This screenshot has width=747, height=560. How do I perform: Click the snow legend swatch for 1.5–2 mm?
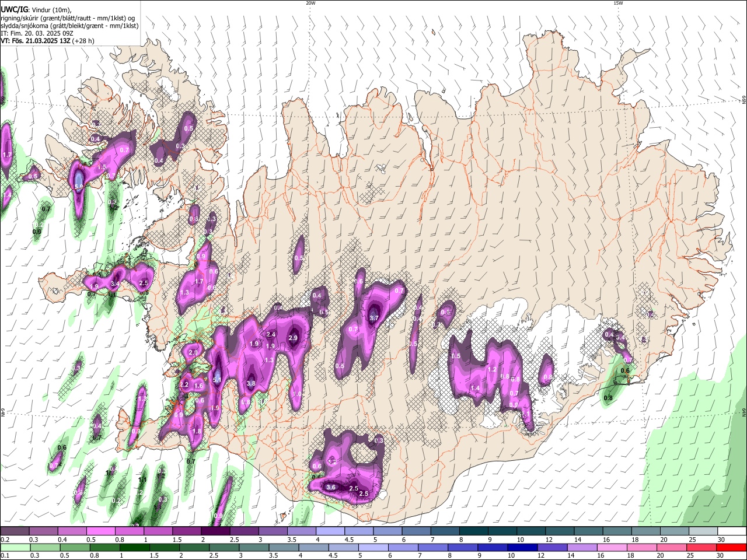point(186,531)
